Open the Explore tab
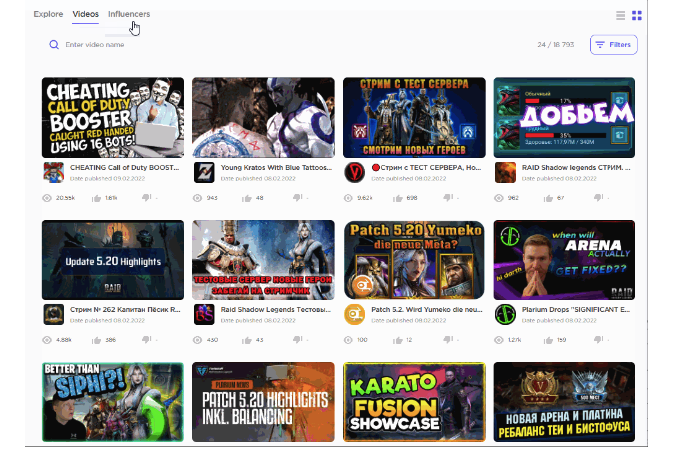This screenshot has width=675, height=463. pos(48,14)
